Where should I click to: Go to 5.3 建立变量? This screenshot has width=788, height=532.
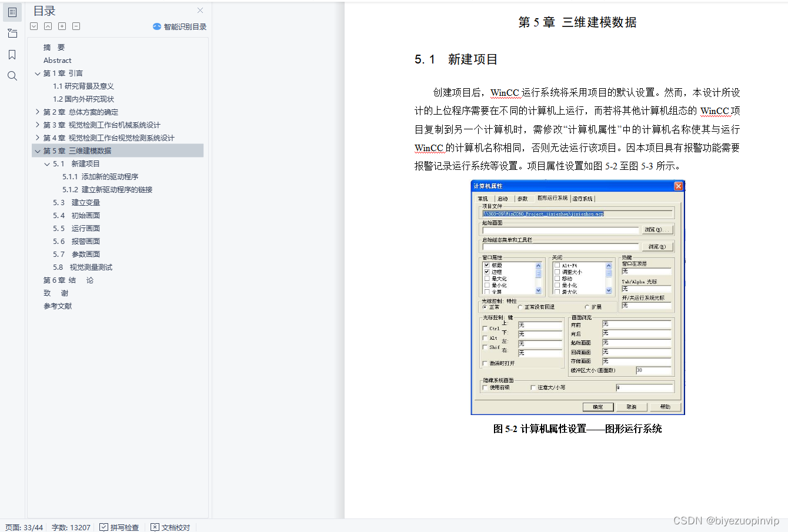coord(76,203)
